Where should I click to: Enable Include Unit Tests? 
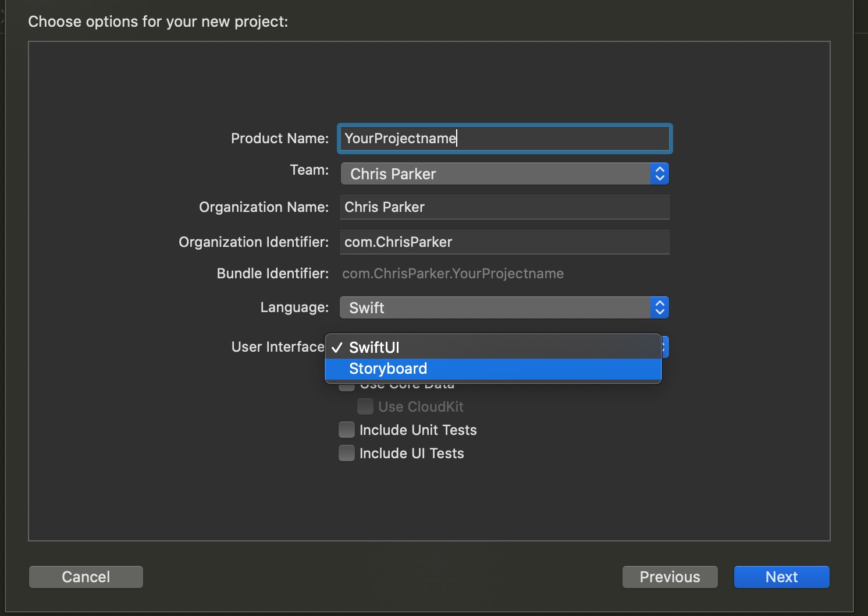347,430
